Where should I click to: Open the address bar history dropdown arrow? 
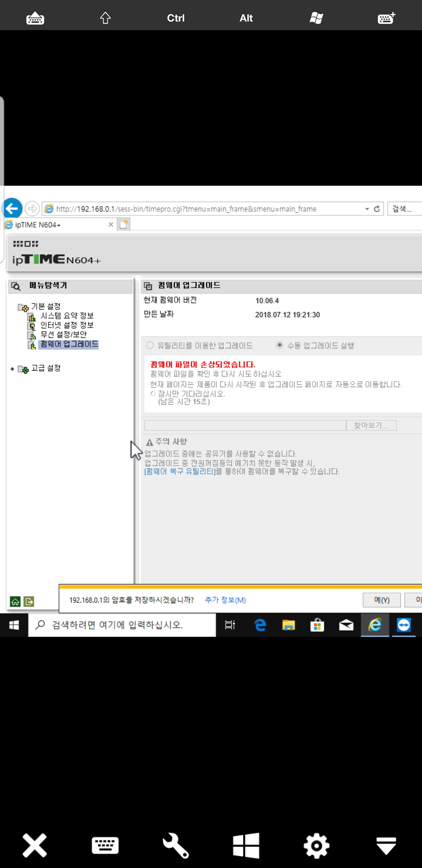tap(367, 209)
